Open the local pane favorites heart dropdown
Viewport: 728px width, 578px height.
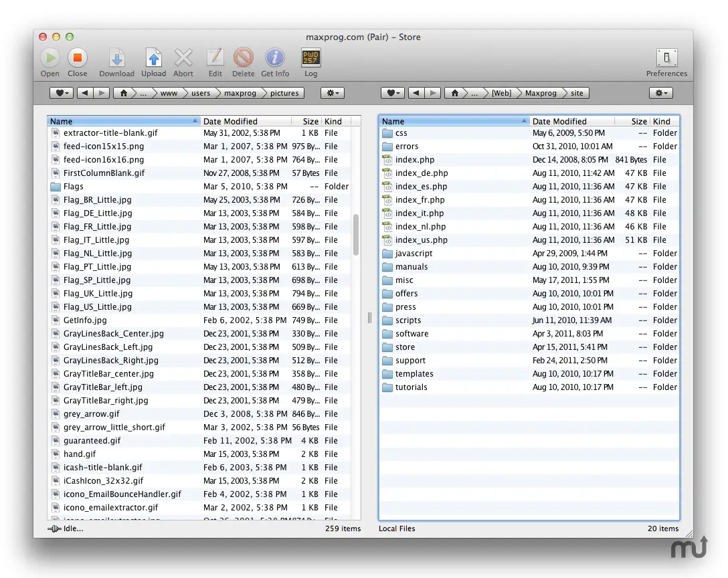tap(392, 93)
